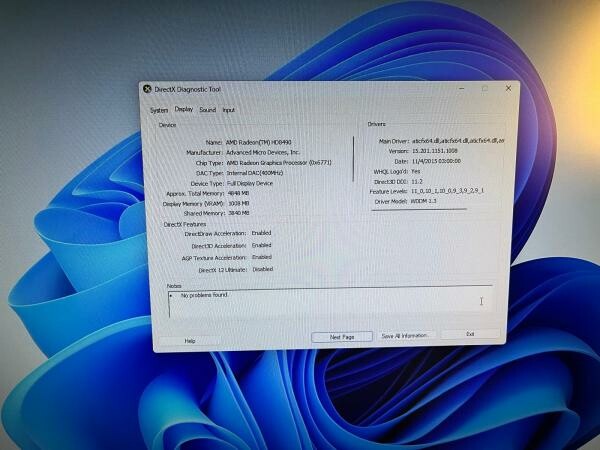Click the Chip Type value AMD Radeon Graphics Processor

click(279, 163)
